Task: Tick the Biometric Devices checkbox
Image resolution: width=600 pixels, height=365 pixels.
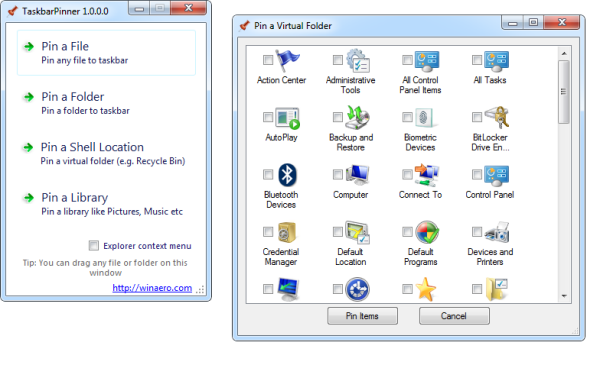Action: tap(407, 117)
